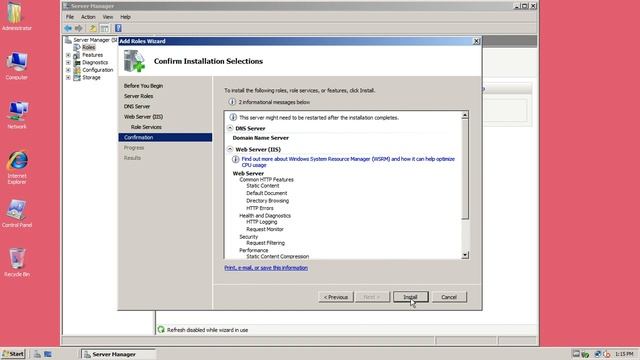Click the Add Roles Wizard server icon in header

[134, 61]
